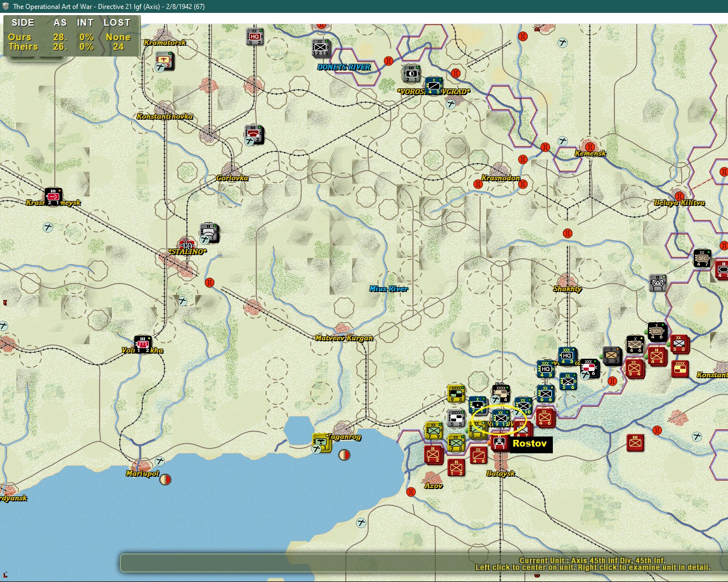Select the gray XX HQ counter marked 5-2

(x=255, y=37)
